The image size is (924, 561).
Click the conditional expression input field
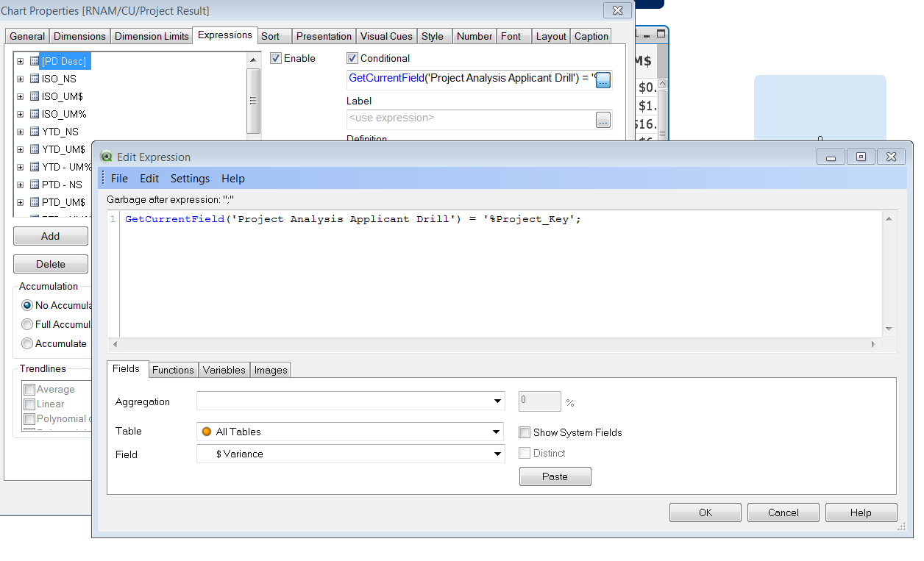coord(470,79)
